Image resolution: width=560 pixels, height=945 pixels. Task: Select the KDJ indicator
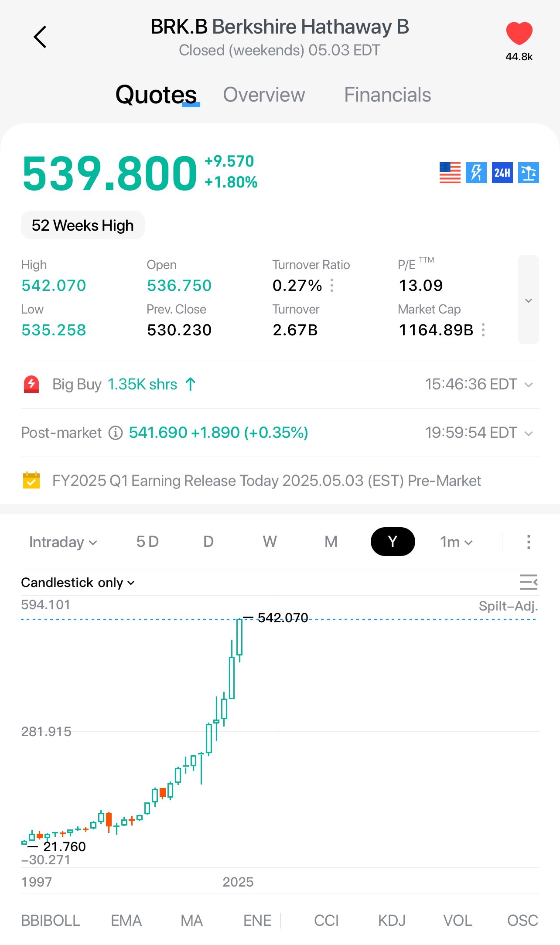(x=392, y=921)
